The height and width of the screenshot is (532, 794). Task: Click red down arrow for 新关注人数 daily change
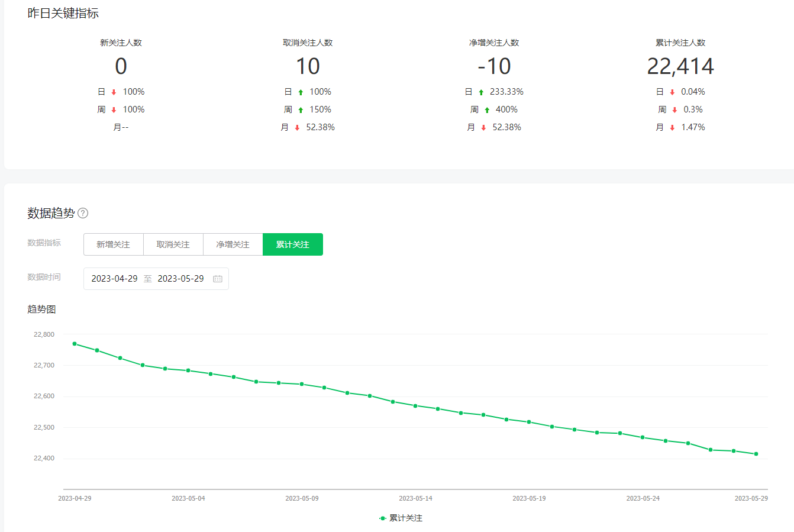[114, 92]
